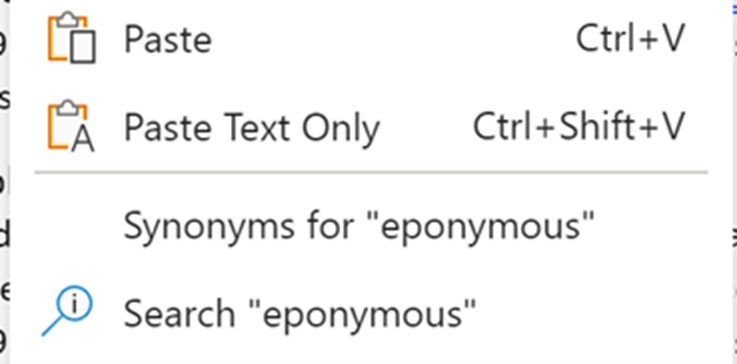Click the word "Search" in the context menu
The height and width of the screenshot is (364, 737).
pos(179,313)
